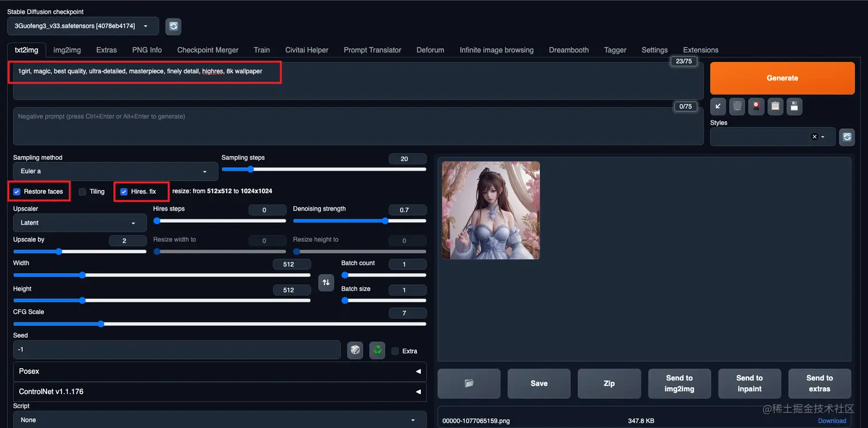Refresh the Stable Diffusion checkpoint list
The height and width of the screenshot is (428, 868).
click(x=173, y=26)
